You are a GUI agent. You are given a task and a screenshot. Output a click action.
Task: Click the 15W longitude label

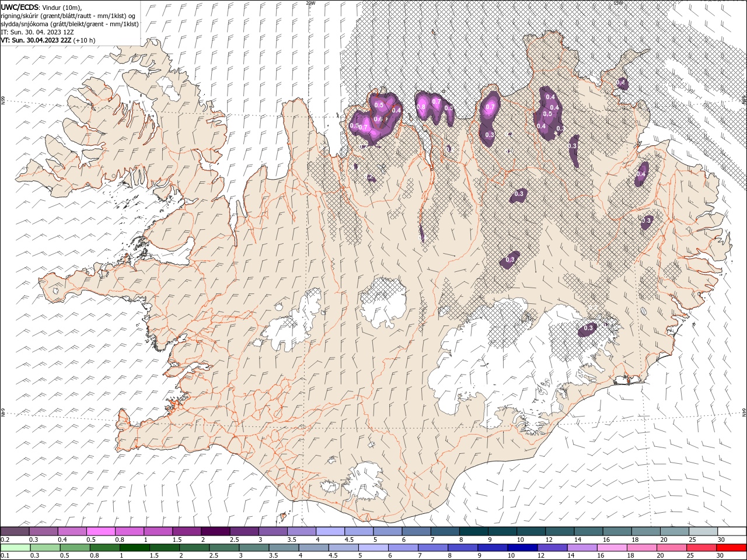click(618, 3)
